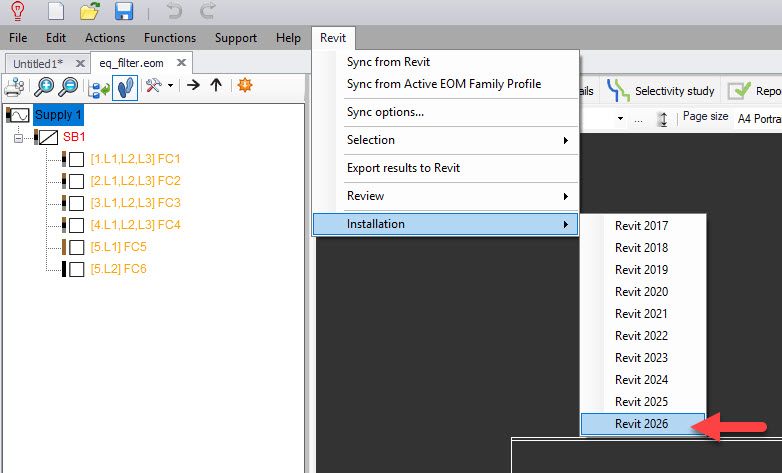Select the [3.L1,L2,L3] FC3 circuit
Screen dimensions: 782x473
click(135, 203)
